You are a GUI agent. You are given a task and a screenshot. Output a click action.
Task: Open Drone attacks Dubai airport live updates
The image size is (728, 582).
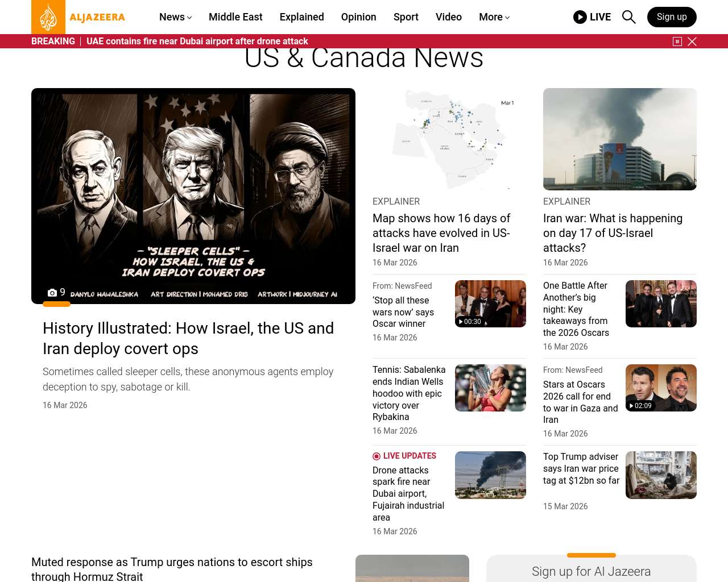point(408,494)
